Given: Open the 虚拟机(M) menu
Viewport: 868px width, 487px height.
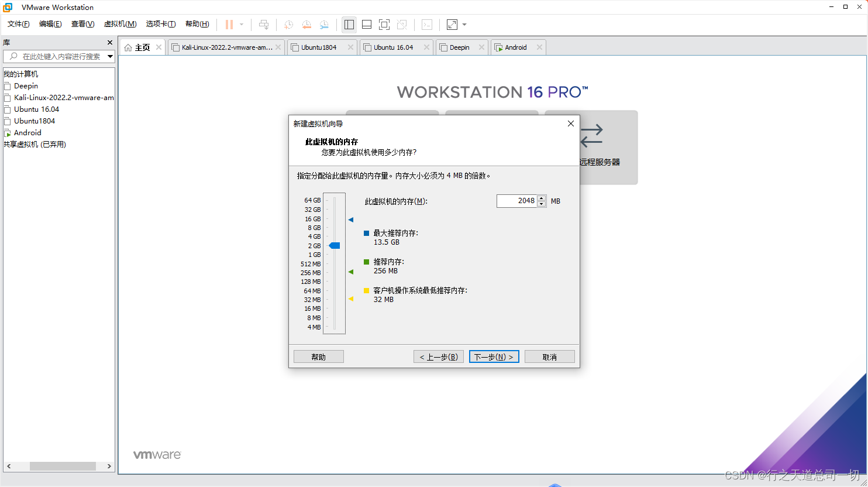Looking at the screenshot, I should (120, 24).
